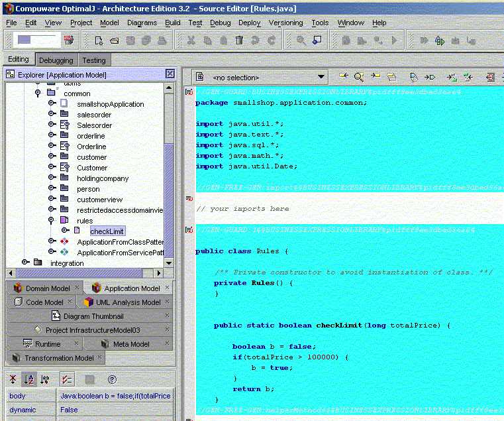Click the sort by type properties icon
The width and height of the screenshot is (504, 421).
click(x=45, y=380)
